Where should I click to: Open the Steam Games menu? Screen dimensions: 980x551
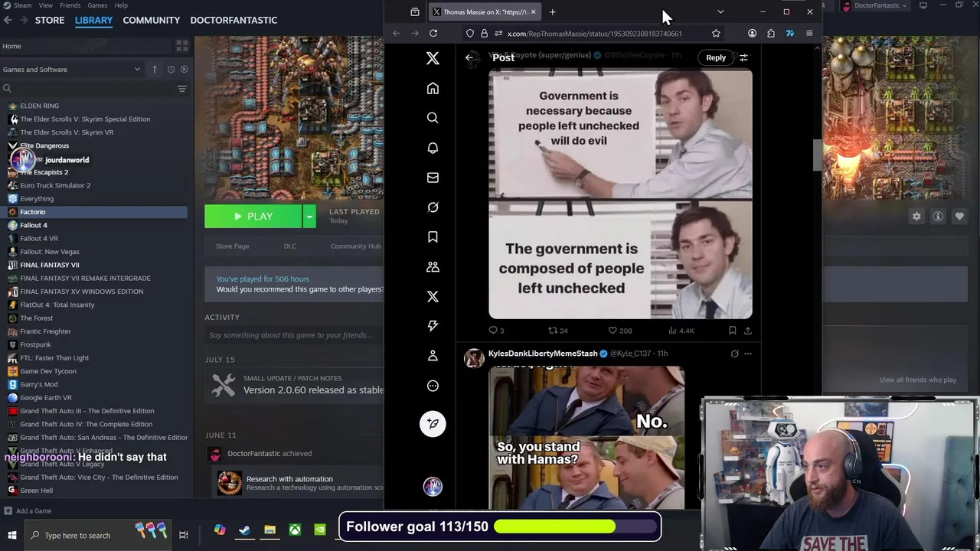click(x=97, y=5)
